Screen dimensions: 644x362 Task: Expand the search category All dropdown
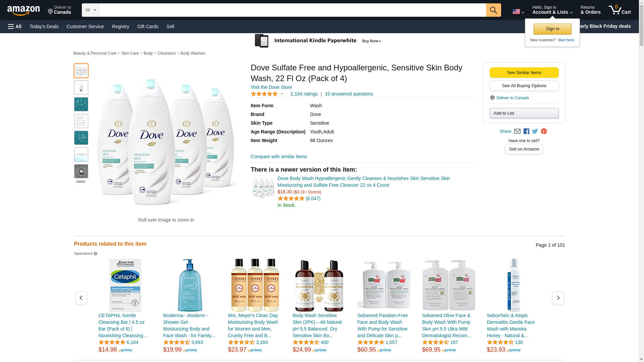(91, 10)
